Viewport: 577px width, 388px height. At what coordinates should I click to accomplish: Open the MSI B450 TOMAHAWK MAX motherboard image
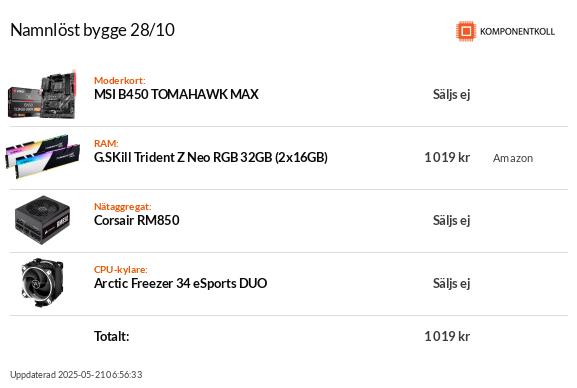coord(42,95)
